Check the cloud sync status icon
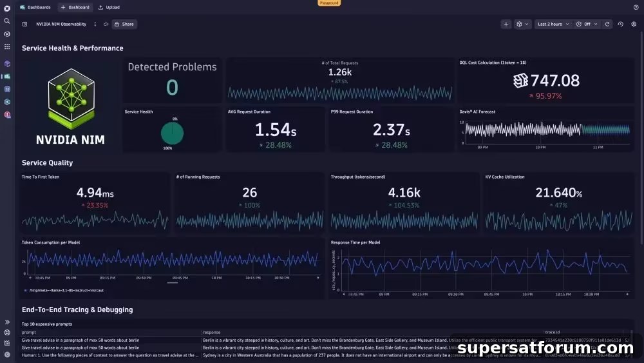 pyautogui.click(x=106, y=25)
